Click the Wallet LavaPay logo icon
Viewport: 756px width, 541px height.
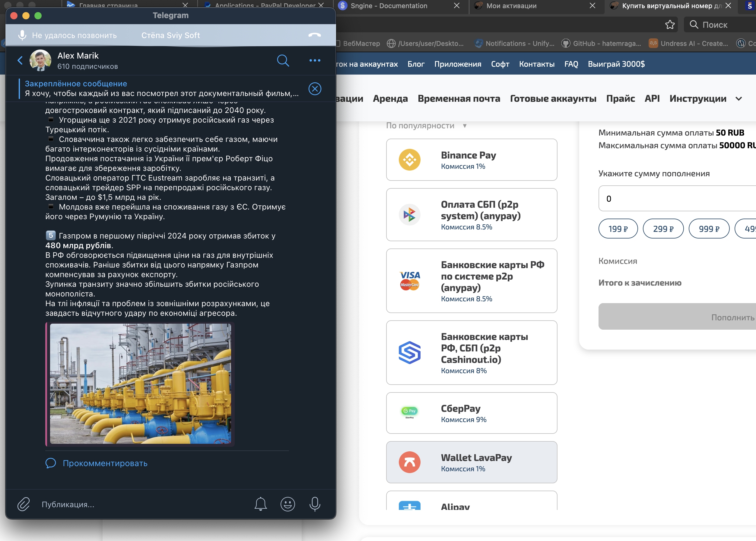pyautogui.click(x=409, y=463)
